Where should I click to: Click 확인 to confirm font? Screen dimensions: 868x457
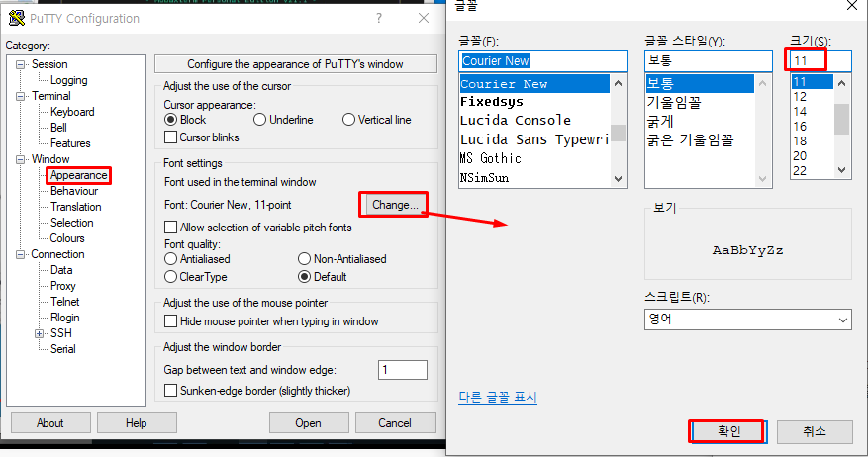728,431
